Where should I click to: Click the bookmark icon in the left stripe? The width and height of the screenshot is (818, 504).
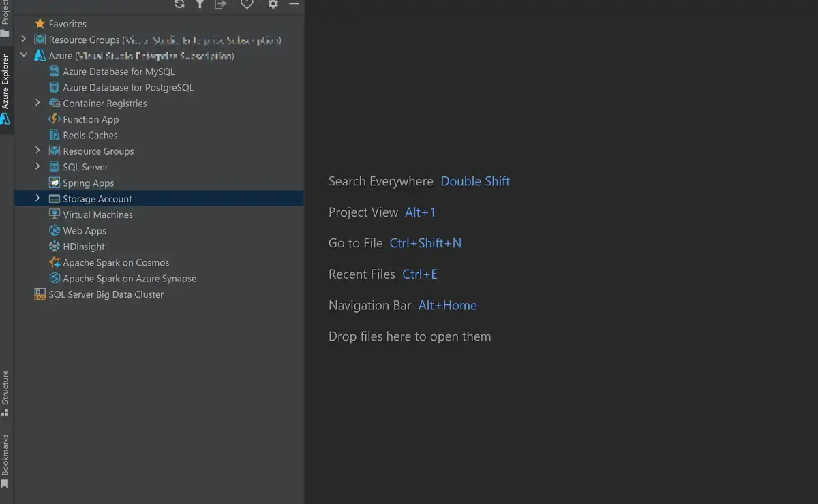(x=5, y=484)
